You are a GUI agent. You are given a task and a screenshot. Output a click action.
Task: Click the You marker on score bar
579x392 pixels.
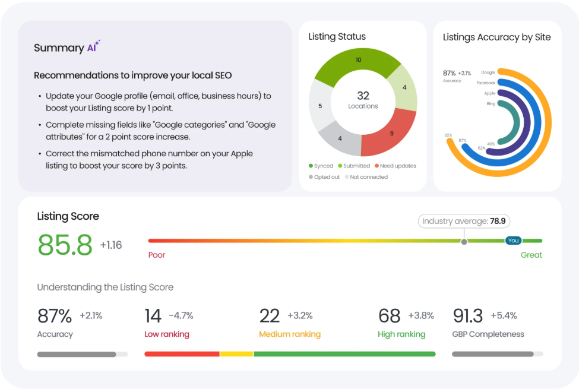pyautogui.click(x=513, y=241)
